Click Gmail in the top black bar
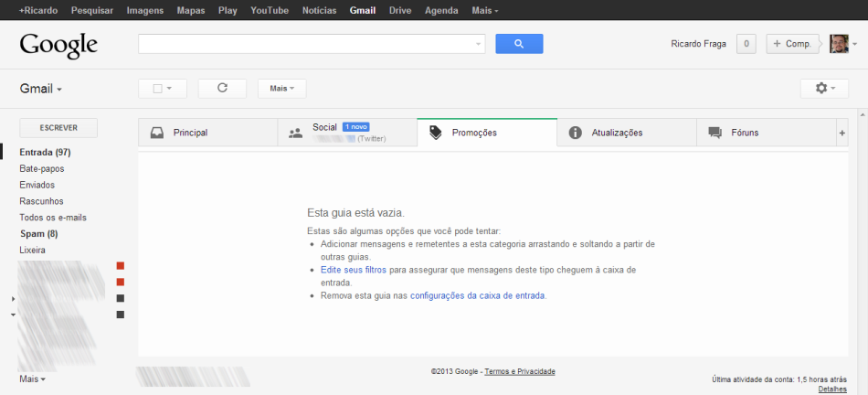 pos(363,11)
